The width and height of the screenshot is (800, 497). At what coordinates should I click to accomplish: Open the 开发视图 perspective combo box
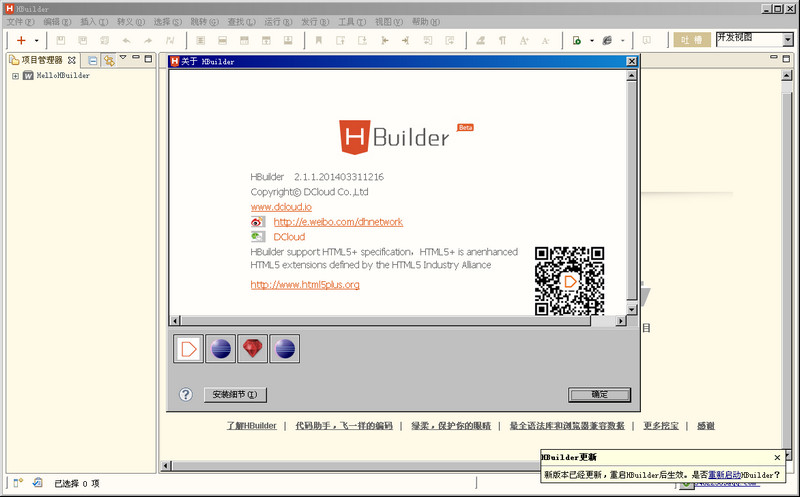point(754,39)
